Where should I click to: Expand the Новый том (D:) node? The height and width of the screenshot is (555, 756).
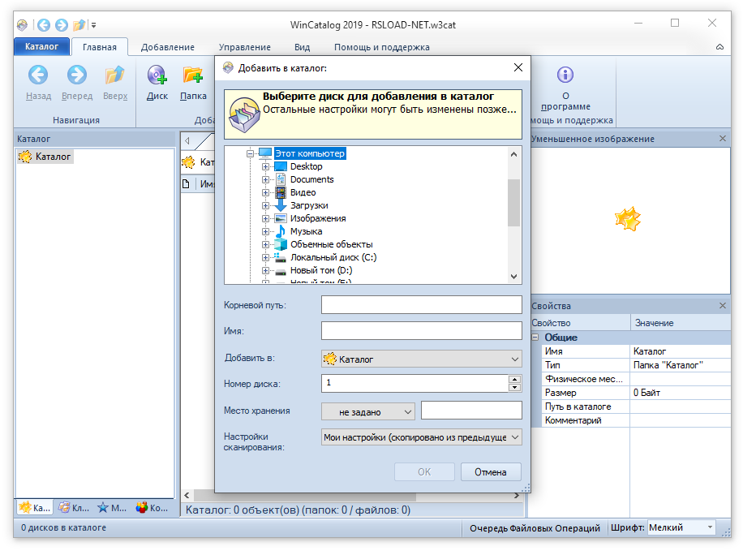tap(265, 270)
